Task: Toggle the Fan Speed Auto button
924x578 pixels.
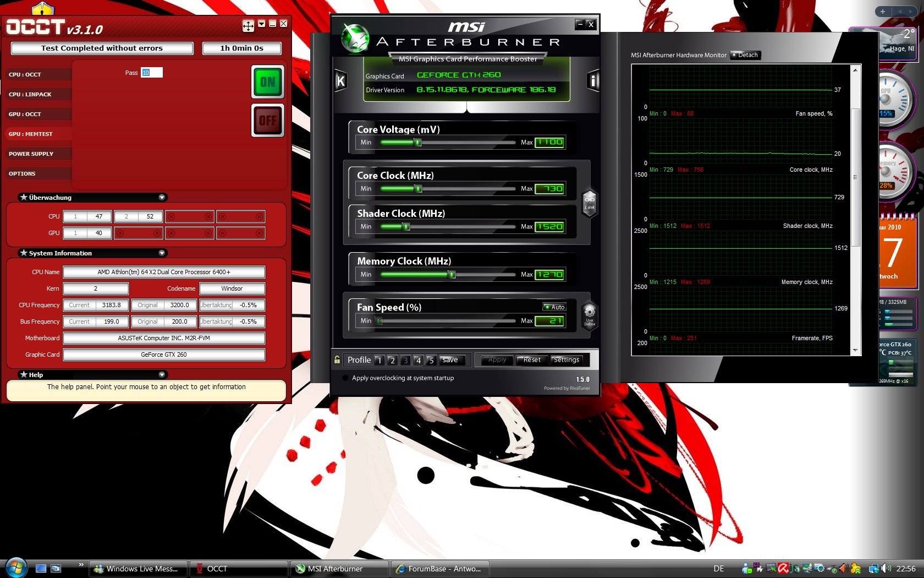Action: [x=554, y=307]
